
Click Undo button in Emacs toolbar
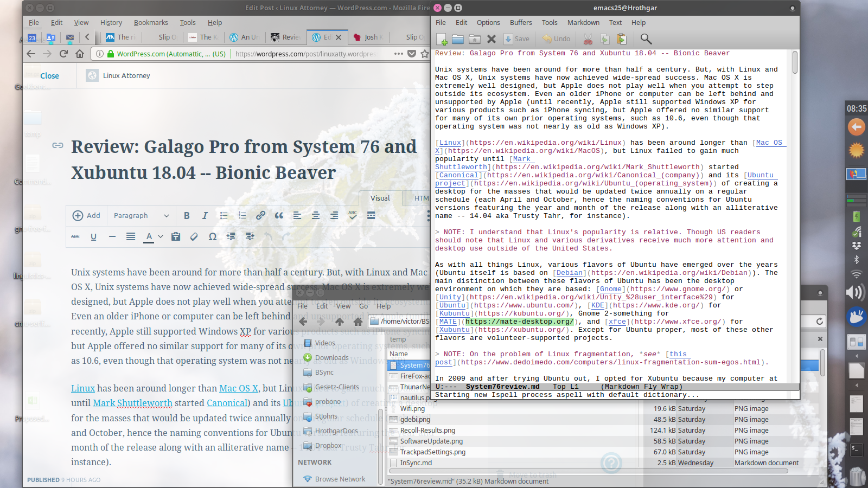click(x=557, y=39)
